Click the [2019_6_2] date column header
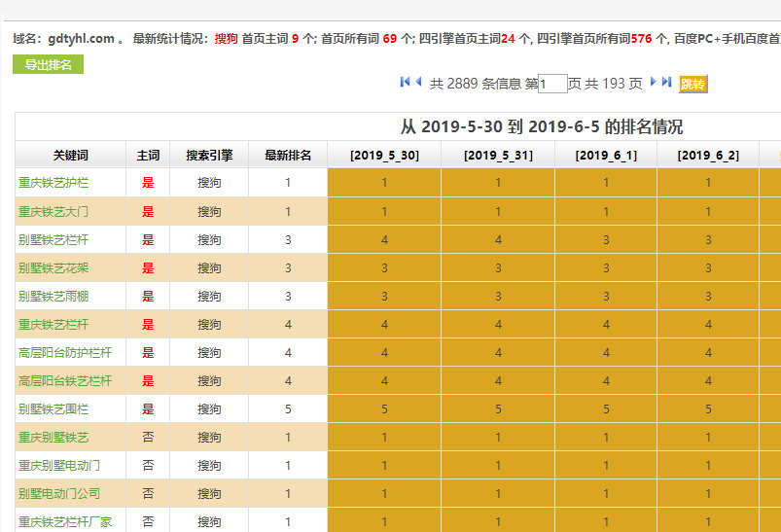Viewport: 781px width, 532px height. [x=708, y=156]
